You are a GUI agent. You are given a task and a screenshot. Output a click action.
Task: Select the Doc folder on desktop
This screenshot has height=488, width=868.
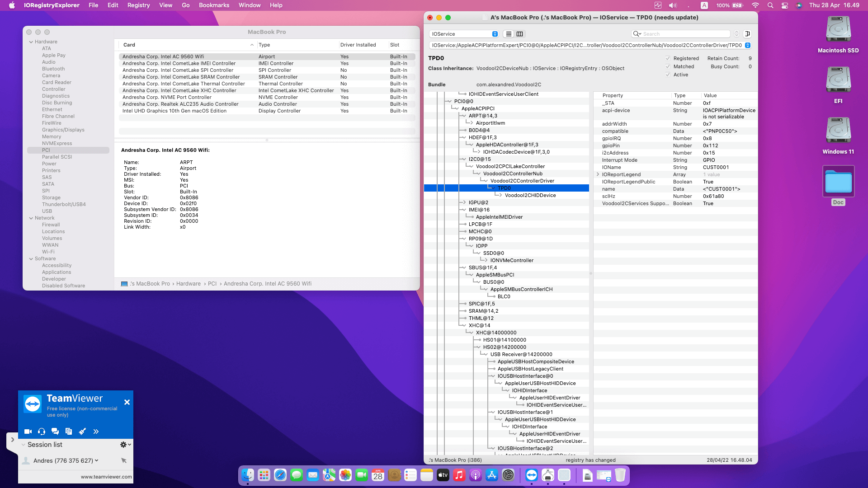point(838,186)
